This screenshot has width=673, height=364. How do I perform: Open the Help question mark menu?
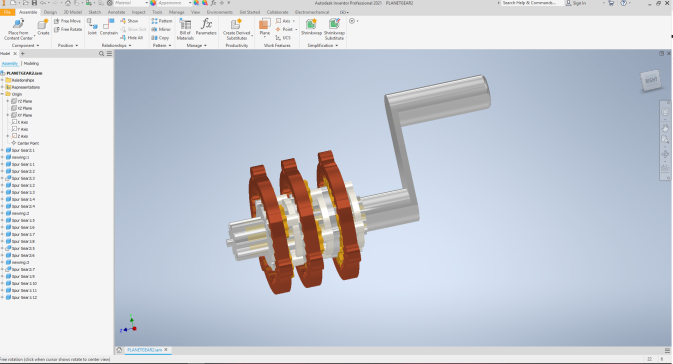tap(624, 3)
